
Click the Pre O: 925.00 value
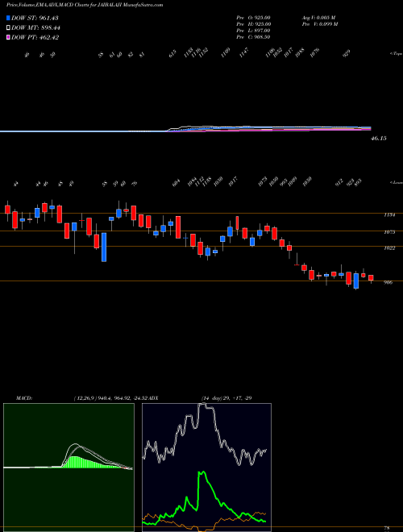(253, 18)
